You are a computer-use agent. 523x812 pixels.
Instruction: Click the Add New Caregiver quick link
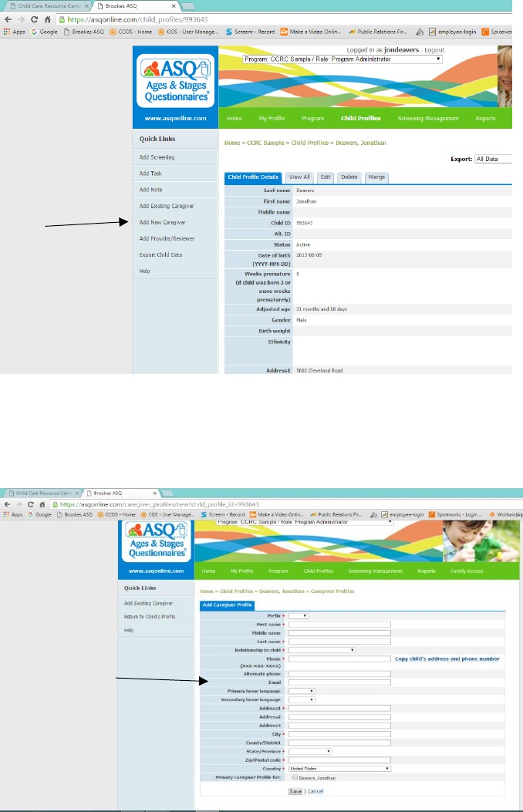[x=162, y=222]
